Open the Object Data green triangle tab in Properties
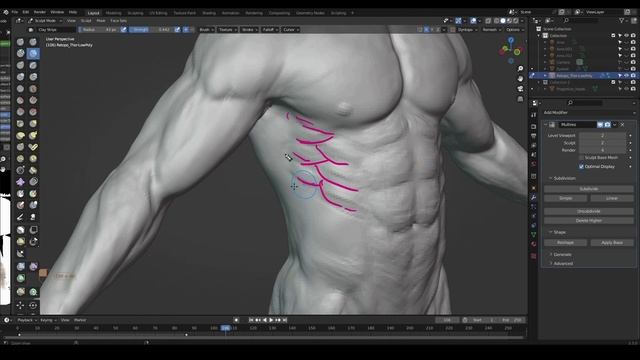This screenshot has width=640, height=360. pyautogui.click(x=533, y=235)
